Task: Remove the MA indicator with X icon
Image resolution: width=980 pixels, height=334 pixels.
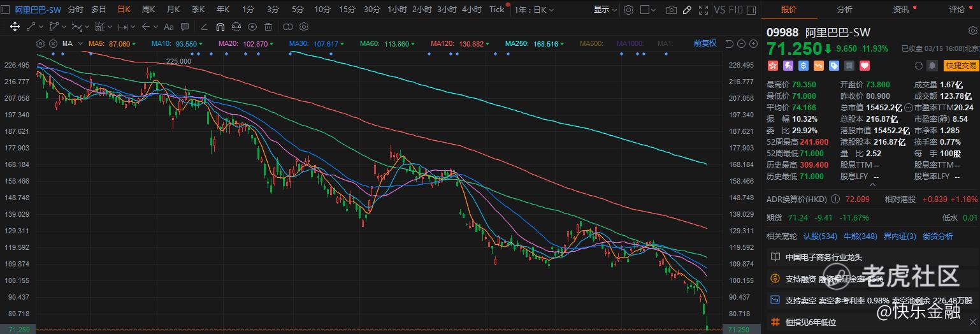Action: coord(54,43)
